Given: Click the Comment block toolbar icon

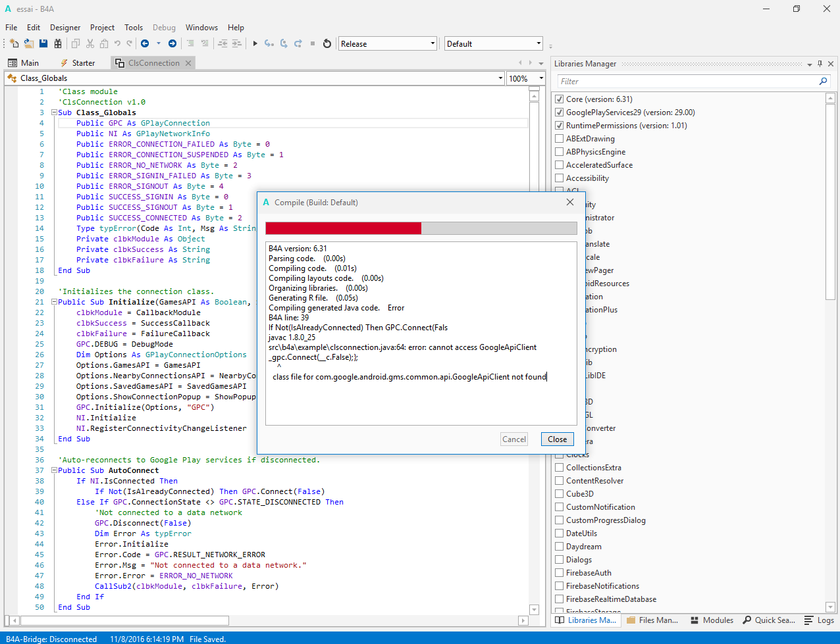Looking at the screenshot, I should 190,43.
